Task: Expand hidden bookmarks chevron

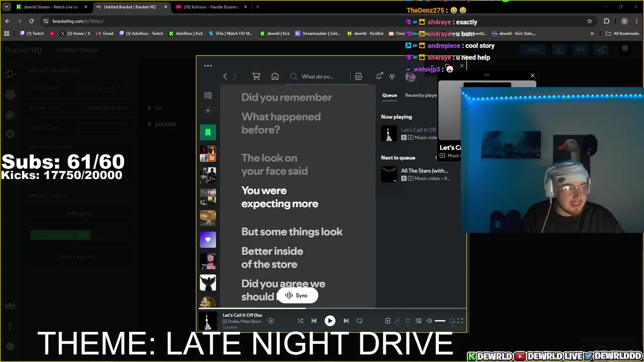Action: [592, 34]
